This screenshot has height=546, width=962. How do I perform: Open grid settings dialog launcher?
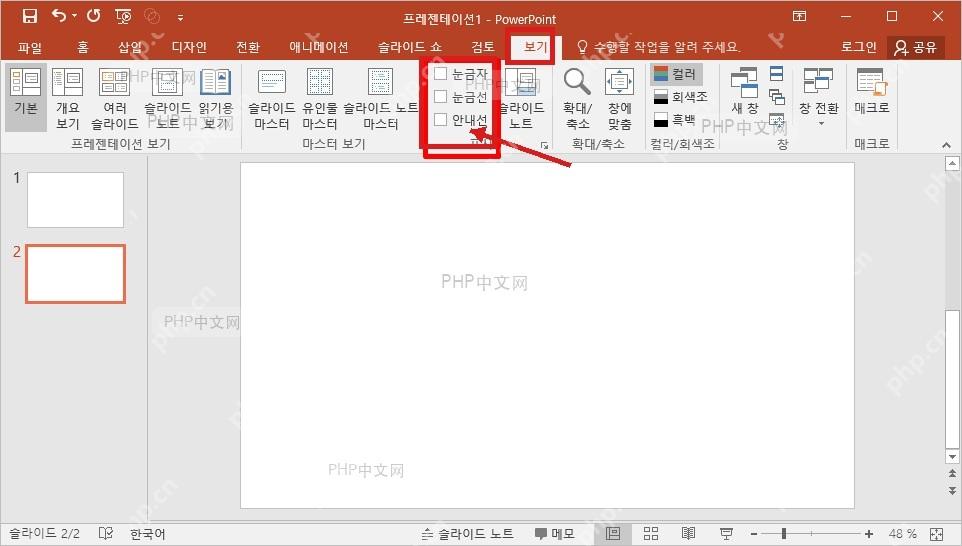[544, 145]
